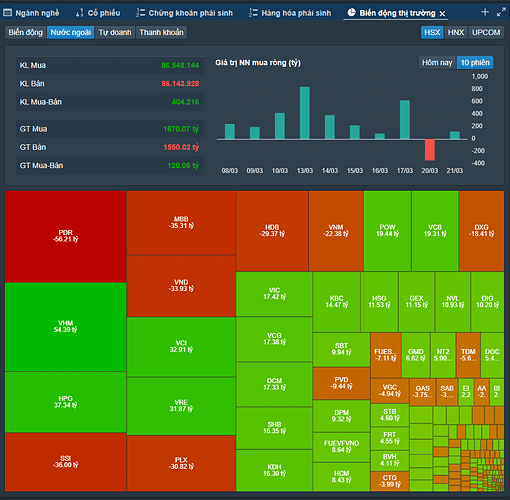The height and width of the screenshot is (500, 510).
Task: Select the KBC treemap tile
Action: (337, 302)
